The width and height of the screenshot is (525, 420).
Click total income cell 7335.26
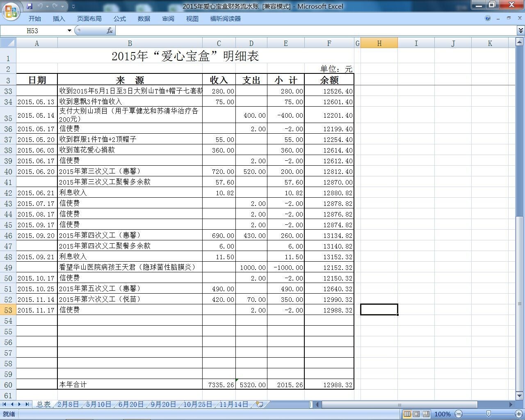(219, 385)
